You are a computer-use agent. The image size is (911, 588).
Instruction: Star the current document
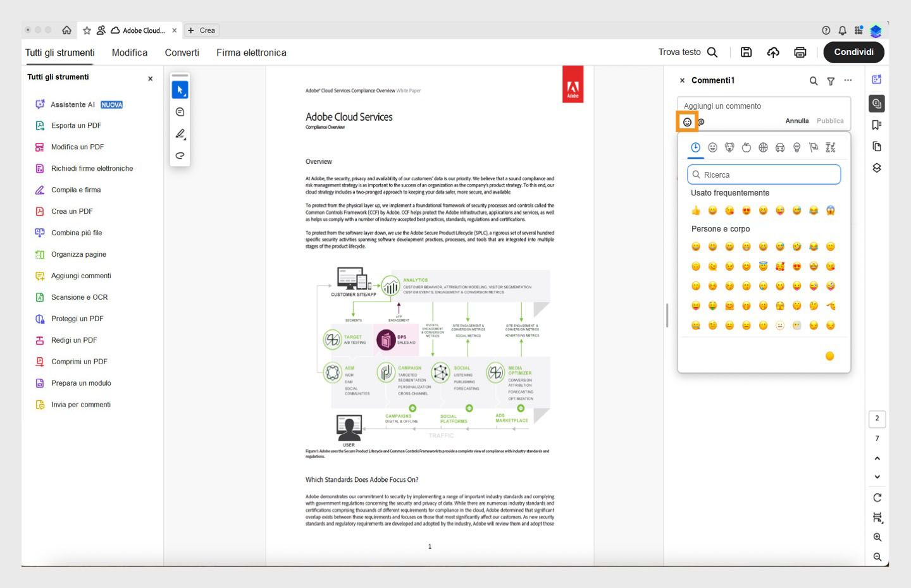coord(87,30)
